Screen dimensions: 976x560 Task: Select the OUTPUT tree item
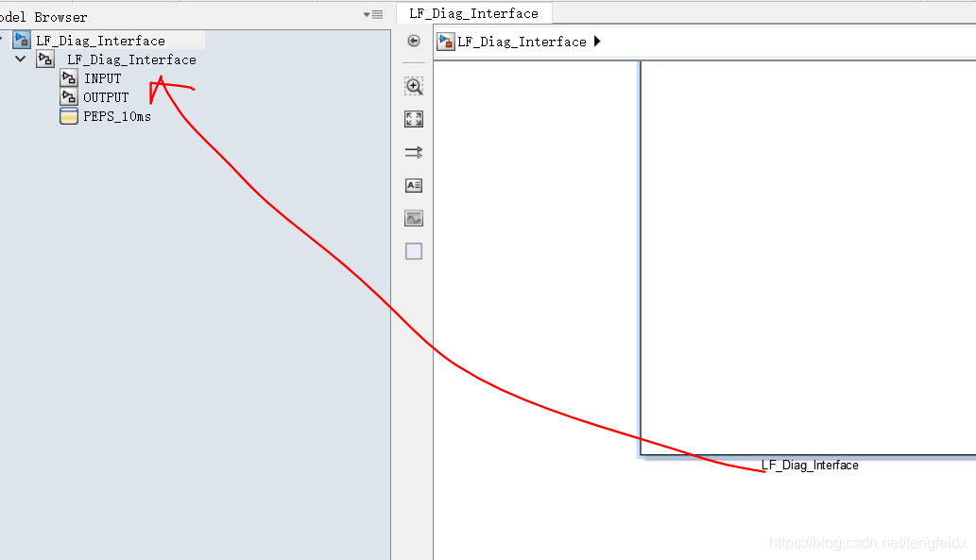tap(106, 97)
